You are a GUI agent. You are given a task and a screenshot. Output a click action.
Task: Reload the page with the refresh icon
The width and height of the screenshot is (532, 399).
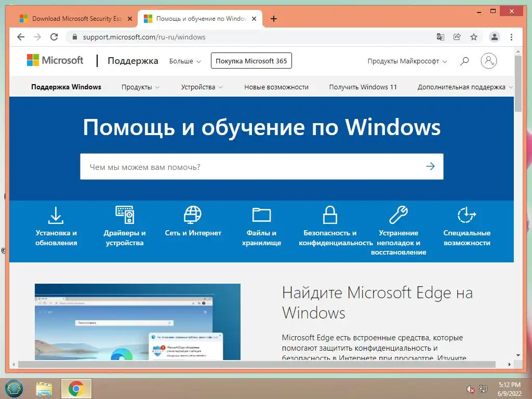pos(54,37)
